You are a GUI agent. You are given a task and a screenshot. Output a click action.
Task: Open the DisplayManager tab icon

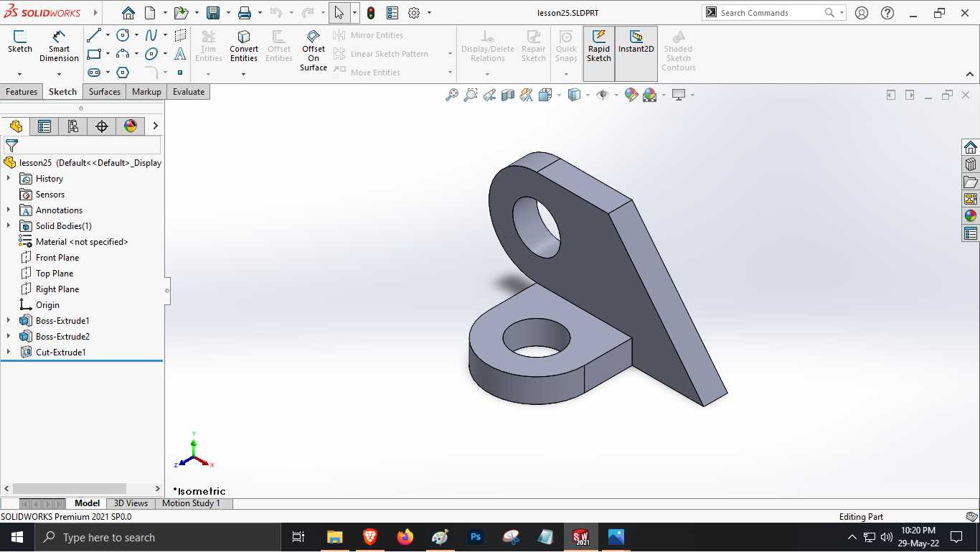(131, 126)
